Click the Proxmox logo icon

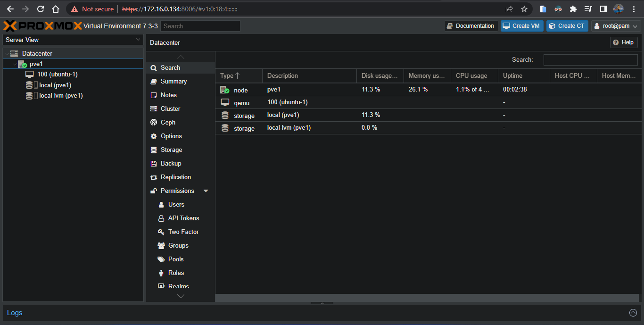[42, 26]
